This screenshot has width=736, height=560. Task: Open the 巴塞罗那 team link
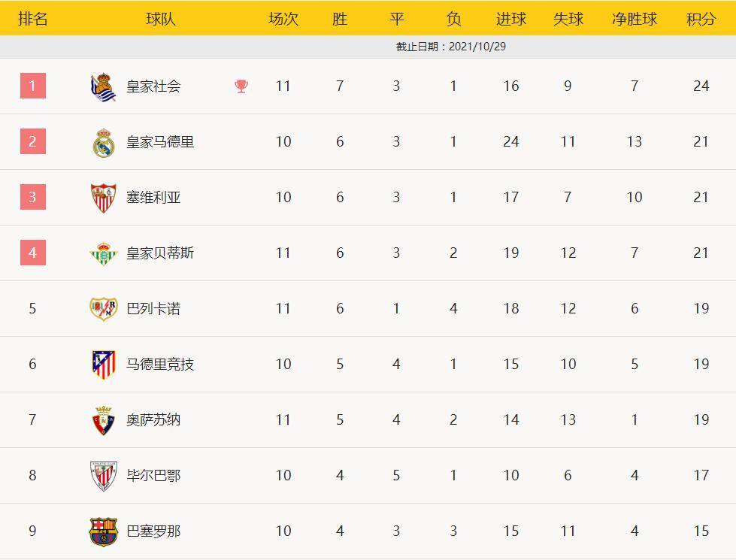(153, 531)
